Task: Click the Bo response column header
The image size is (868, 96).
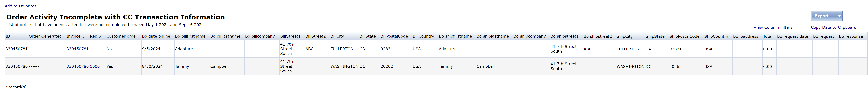Action: [x=851, y=36]
